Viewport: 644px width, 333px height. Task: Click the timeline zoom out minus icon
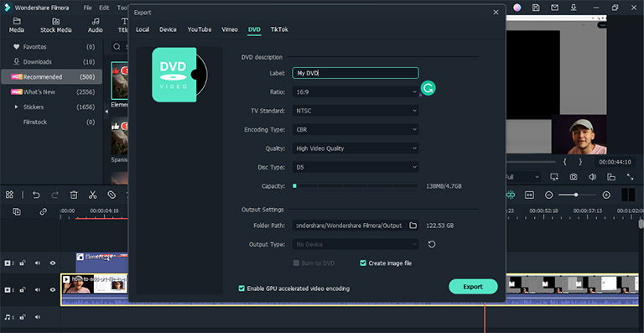click(x=548, y=195)
